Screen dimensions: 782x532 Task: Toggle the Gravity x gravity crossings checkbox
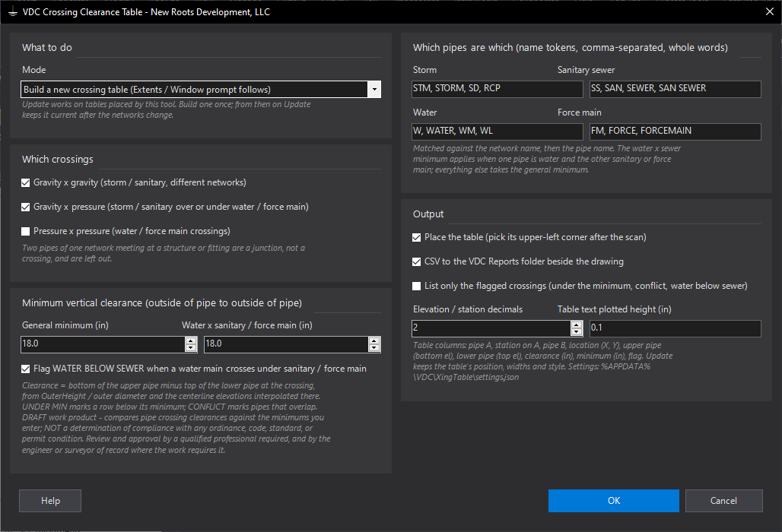pos(25,183)
